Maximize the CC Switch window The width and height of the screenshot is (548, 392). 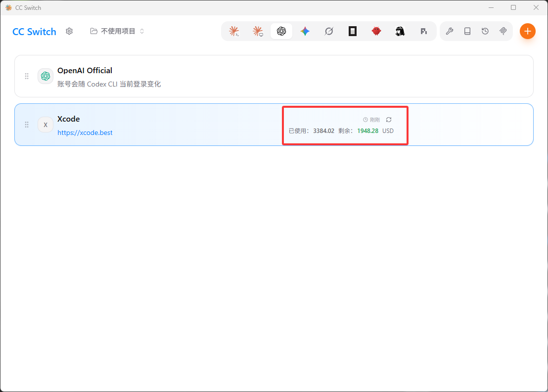point(513,8)
